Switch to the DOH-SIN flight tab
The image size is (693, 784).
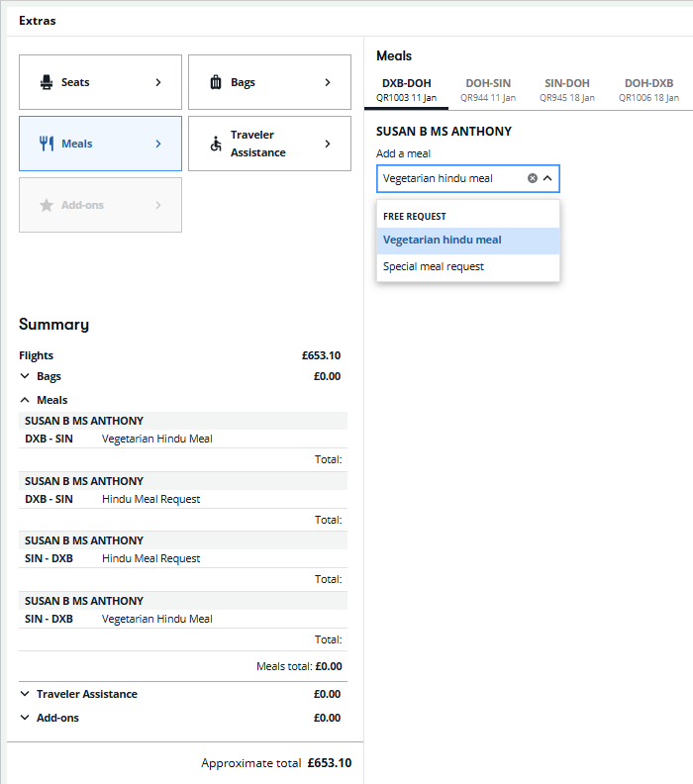tap(488, 90)
